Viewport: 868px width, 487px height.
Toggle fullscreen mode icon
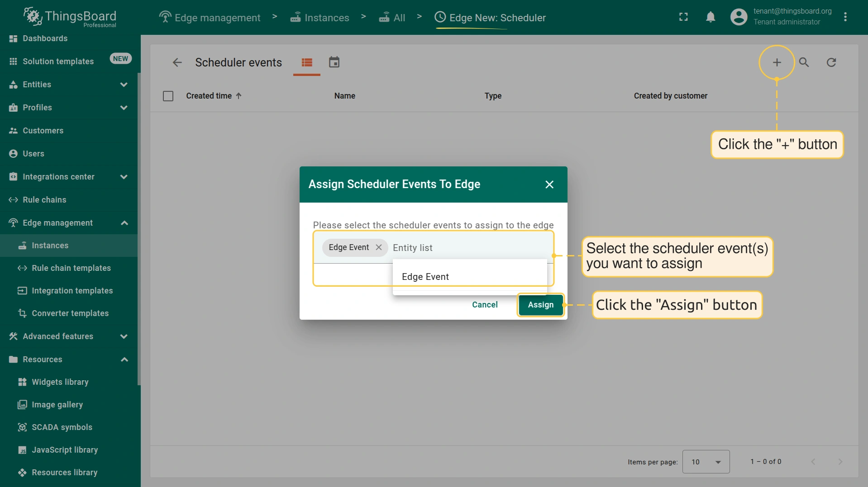coord(683,17)
